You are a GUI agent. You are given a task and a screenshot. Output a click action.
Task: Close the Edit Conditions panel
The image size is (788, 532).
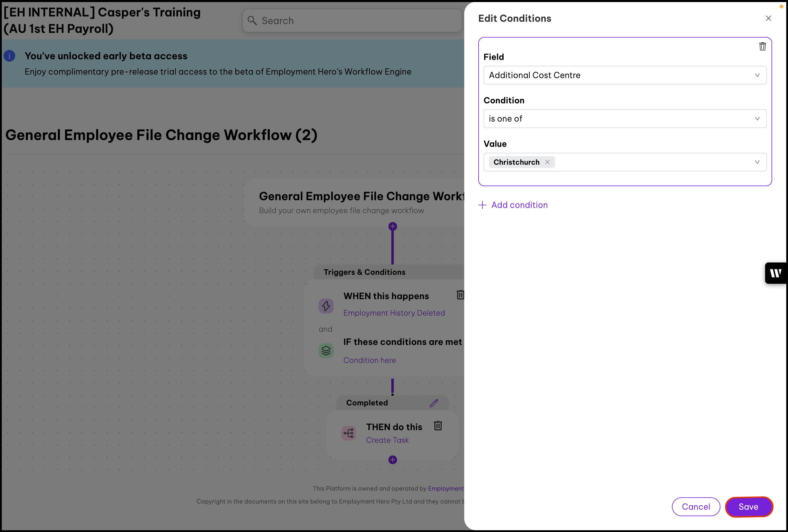[x=768, y=18]
